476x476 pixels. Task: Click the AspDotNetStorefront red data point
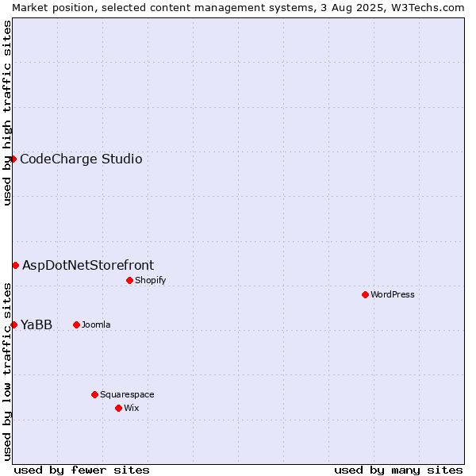coord(16,265)
